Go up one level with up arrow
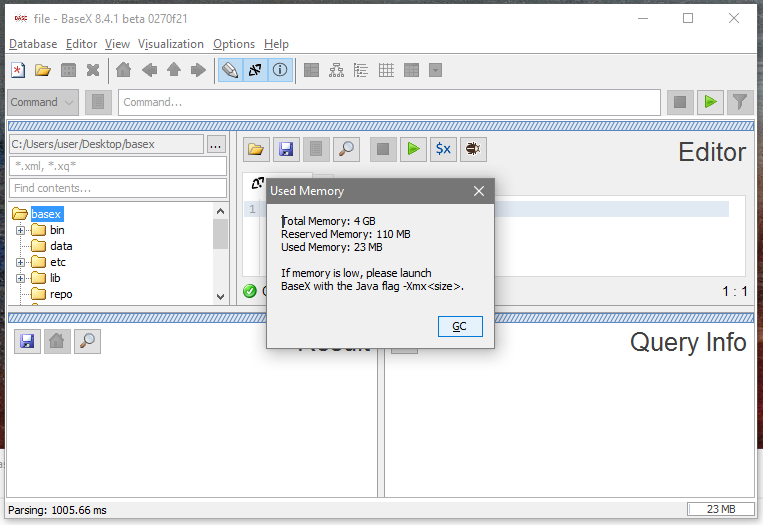 tap(174, 71)
